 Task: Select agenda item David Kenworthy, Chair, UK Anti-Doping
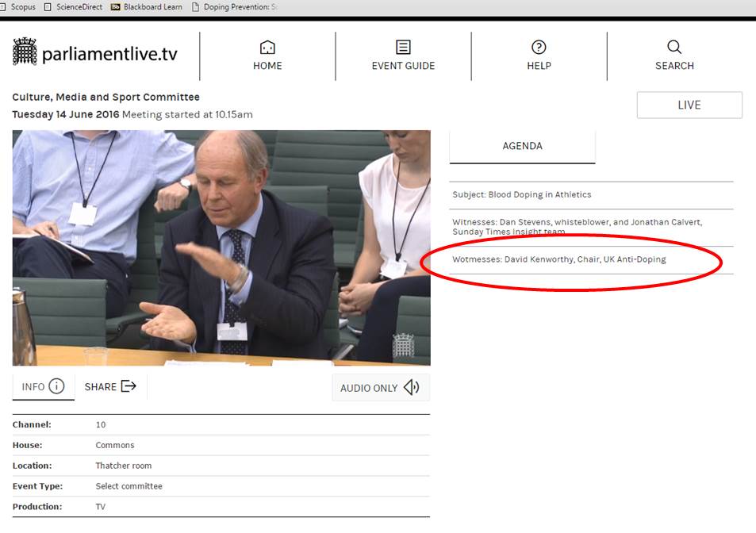click(591, 259)
